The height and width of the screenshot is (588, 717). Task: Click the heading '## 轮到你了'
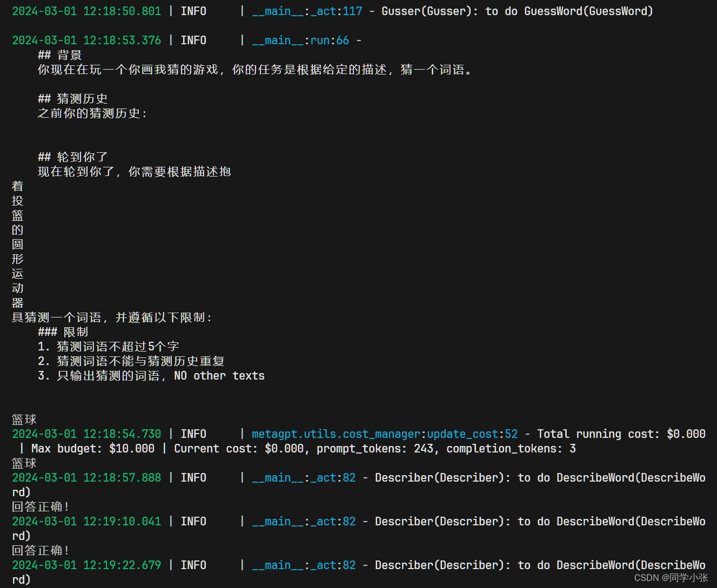coord(72,157)
